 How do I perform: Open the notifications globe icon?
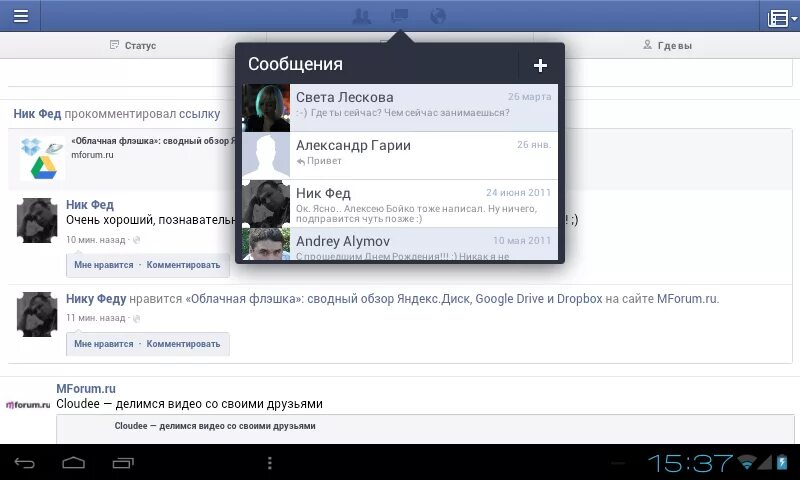pos(438,16)
